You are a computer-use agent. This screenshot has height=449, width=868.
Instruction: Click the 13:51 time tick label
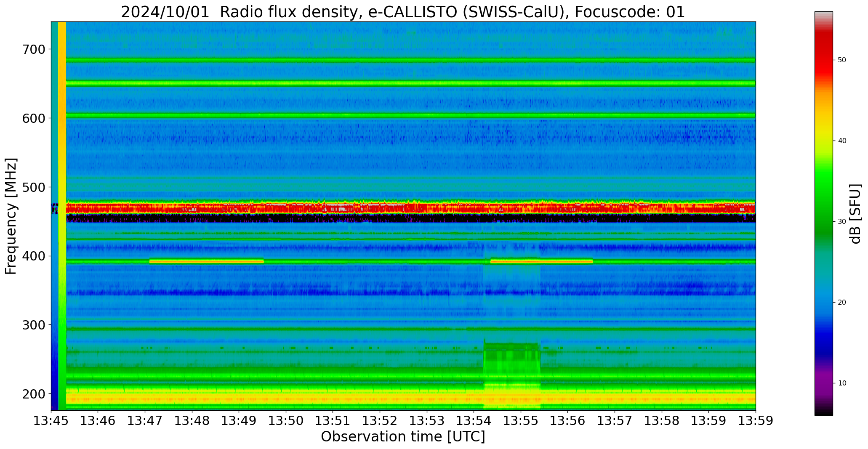[333, 421]
